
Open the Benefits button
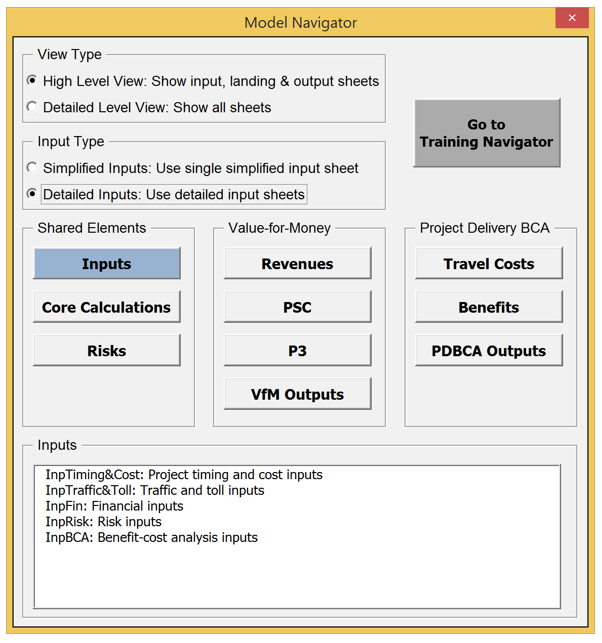coord(489,307)
